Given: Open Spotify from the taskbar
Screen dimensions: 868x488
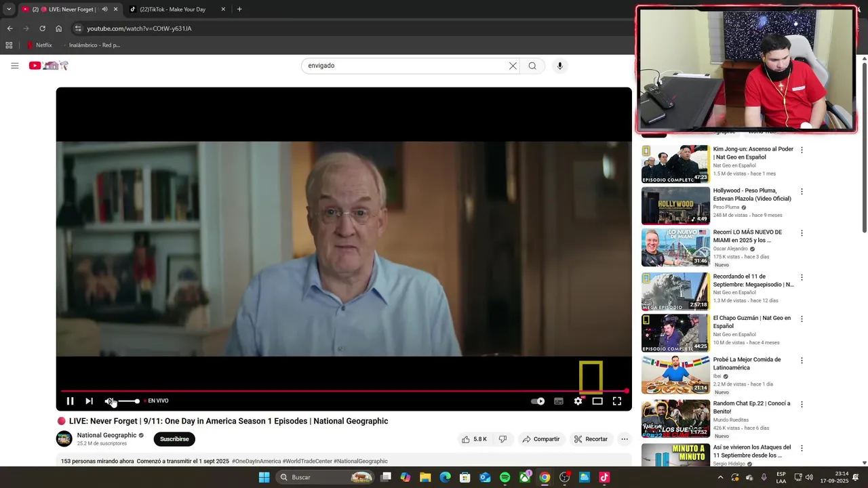Looking at the screenshot, I should 505,477.
